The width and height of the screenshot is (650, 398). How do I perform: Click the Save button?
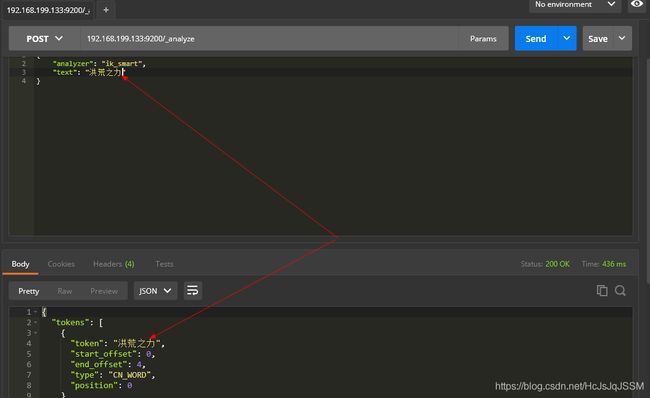598,39
